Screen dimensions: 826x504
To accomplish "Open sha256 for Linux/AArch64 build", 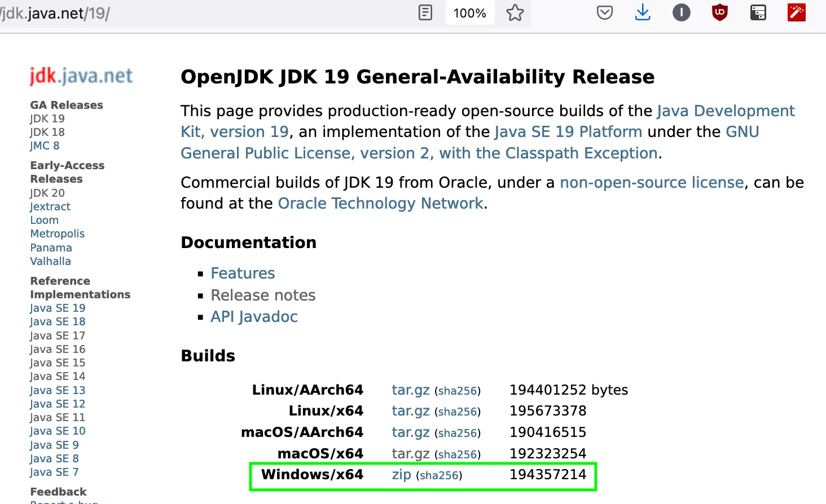I will click(x=458, y=391).
